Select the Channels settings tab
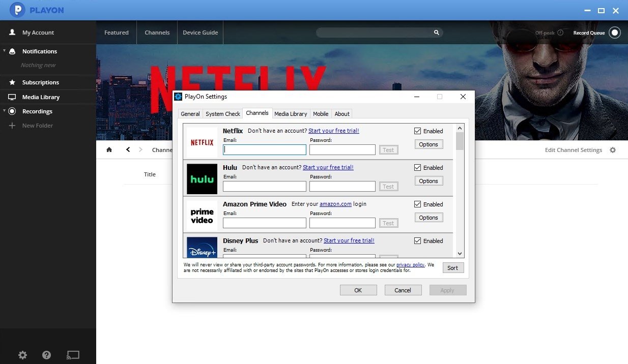 point(257,113)
